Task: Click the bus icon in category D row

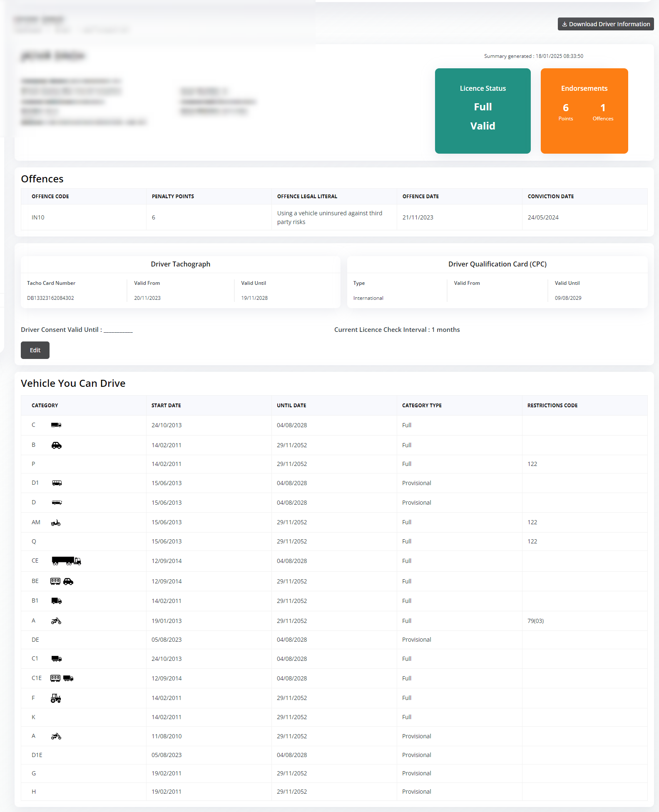Action: click(x=57, y=503)
